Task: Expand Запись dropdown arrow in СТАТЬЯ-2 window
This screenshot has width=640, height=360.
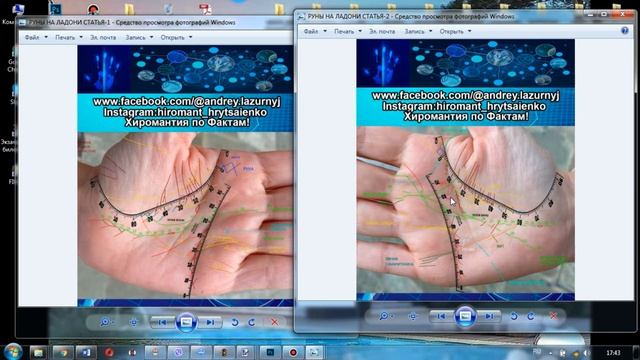Action: pyautogui.click(x=431, y=31)
